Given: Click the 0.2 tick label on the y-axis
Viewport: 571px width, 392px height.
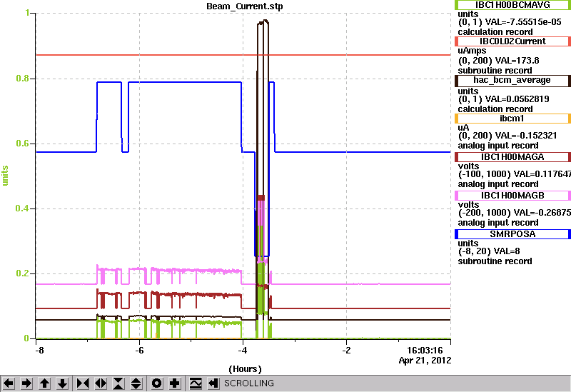Looking at the screenshot, I should tap(23, 273).
